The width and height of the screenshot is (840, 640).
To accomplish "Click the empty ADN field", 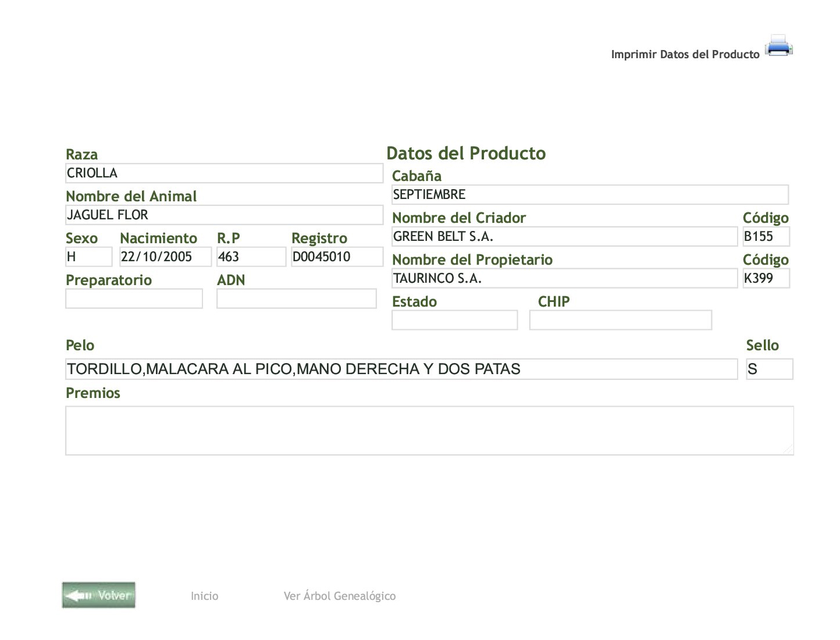I will click(x=296, y=299).
